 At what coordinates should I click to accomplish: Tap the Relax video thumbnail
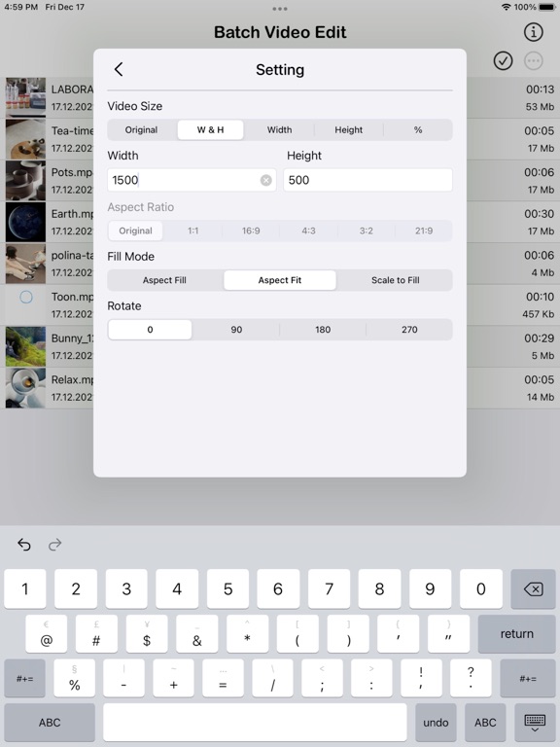click(x=25, y=387)
